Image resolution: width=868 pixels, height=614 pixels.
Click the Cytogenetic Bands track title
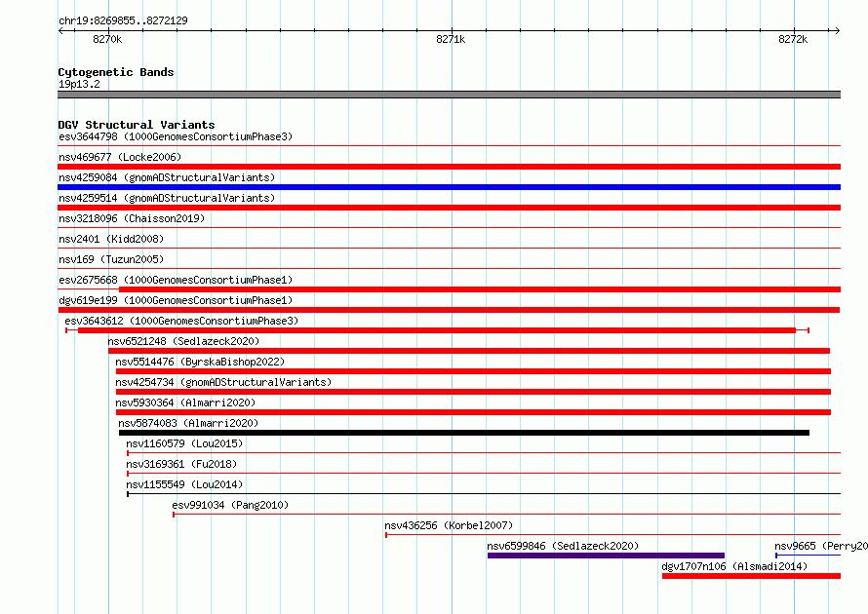pos(116,72)
